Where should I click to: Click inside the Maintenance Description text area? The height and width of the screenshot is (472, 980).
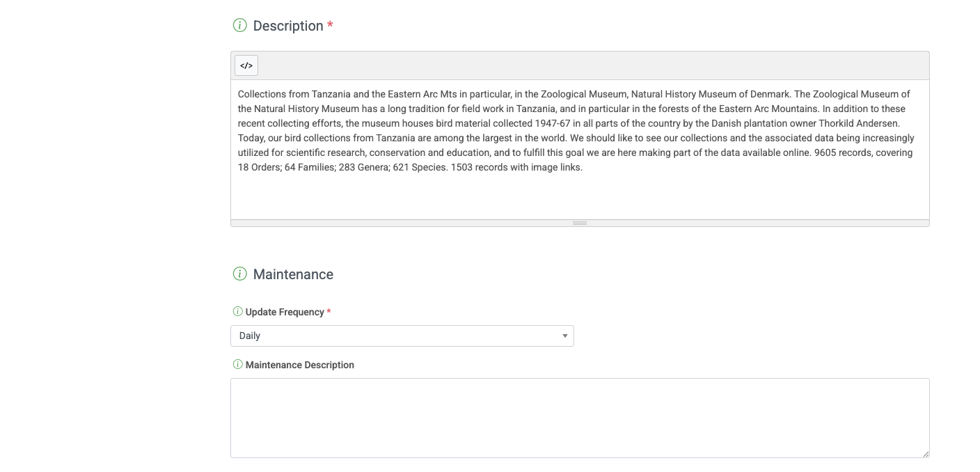click(580, 416)
